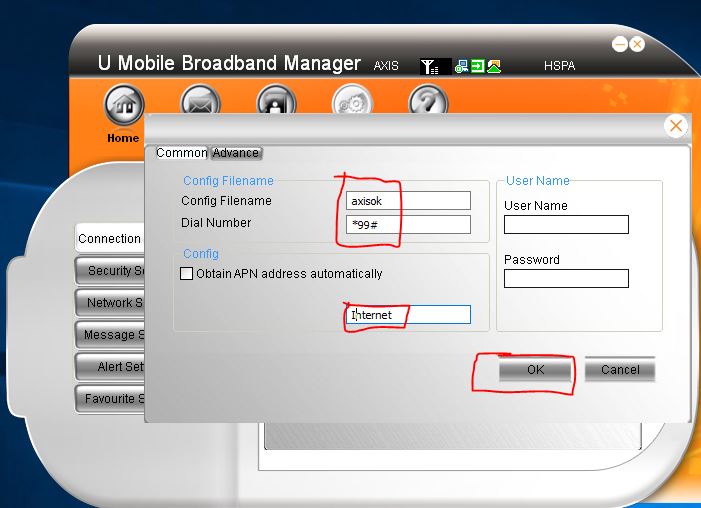Open the Security settings side tab
Image resolution: width=701 pixels, height=508 pixels.
110,271
